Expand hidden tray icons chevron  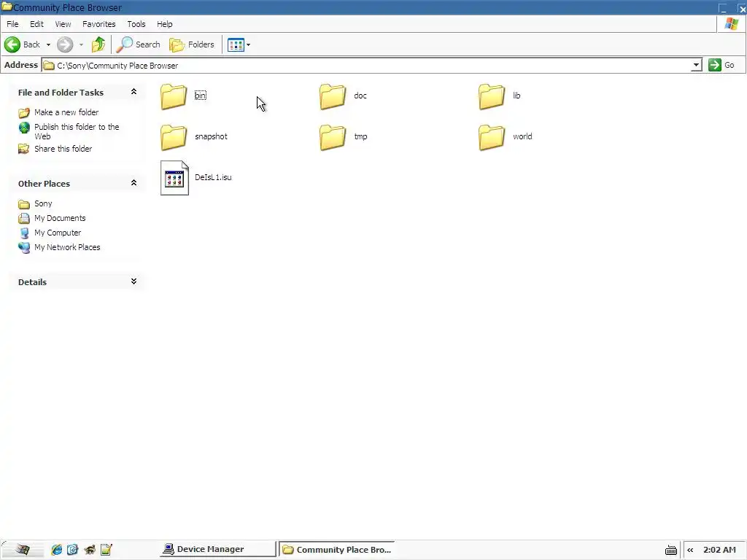[x=690, y=550]
